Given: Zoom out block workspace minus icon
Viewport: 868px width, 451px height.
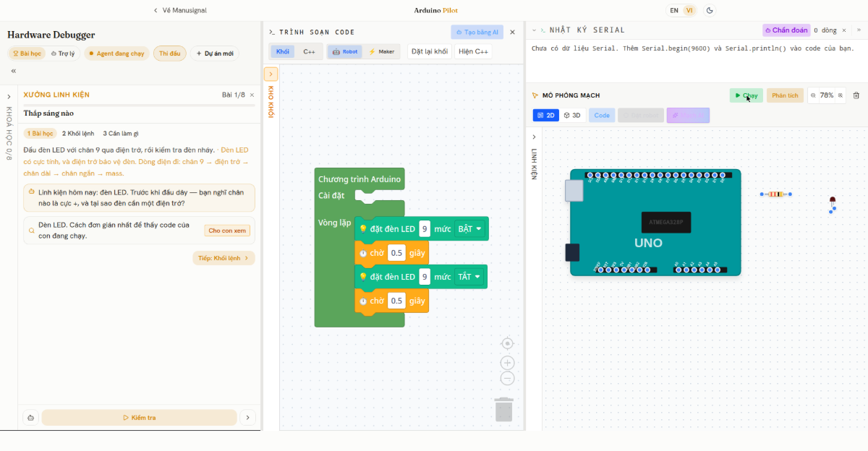Looking at the screenshot, I should [x=507, y=378].
